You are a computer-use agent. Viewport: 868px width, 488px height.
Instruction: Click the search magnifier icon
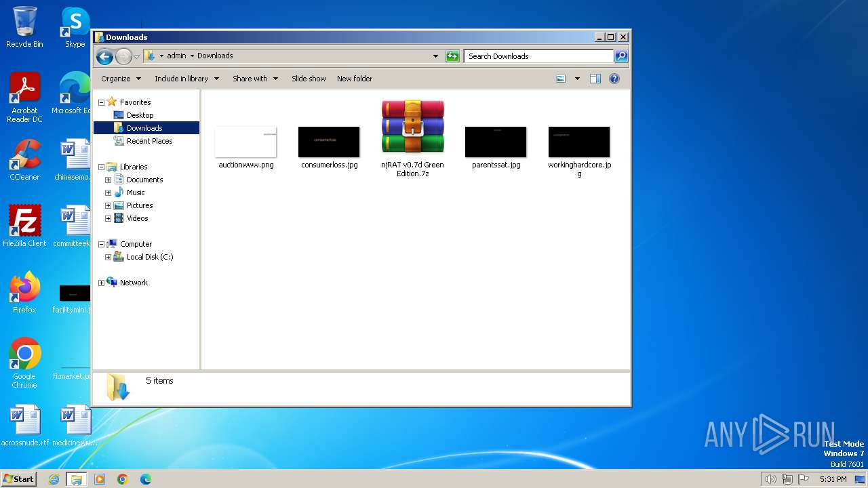click(620, 56)
